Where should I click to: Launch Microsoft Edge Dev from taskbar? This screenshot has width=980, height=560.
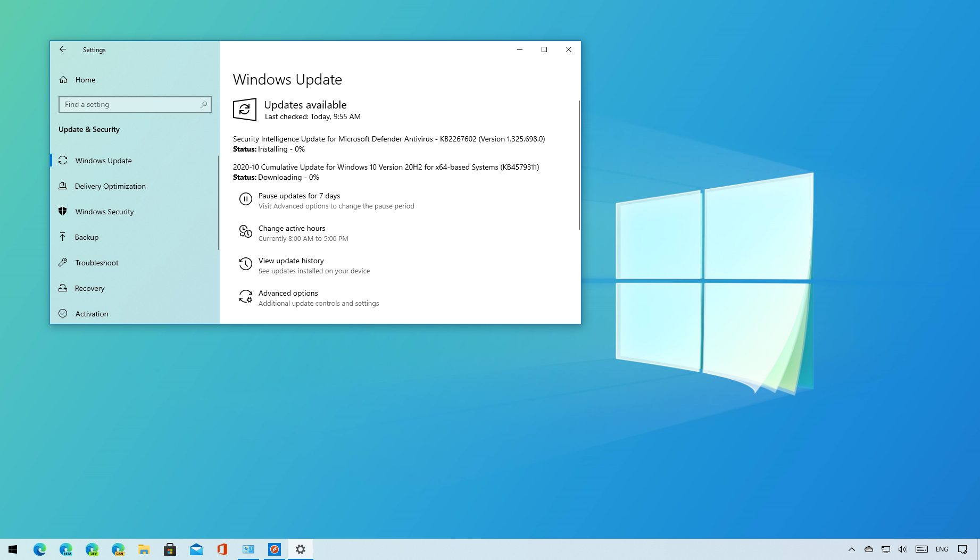point(92,549)
